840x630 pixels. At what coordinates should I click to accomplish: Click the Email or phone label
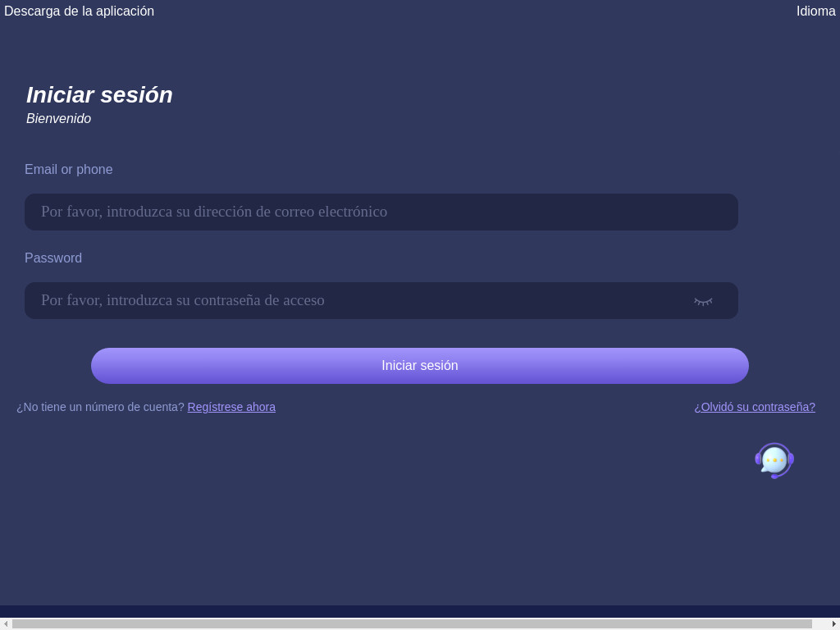click(x=69, y=170)
